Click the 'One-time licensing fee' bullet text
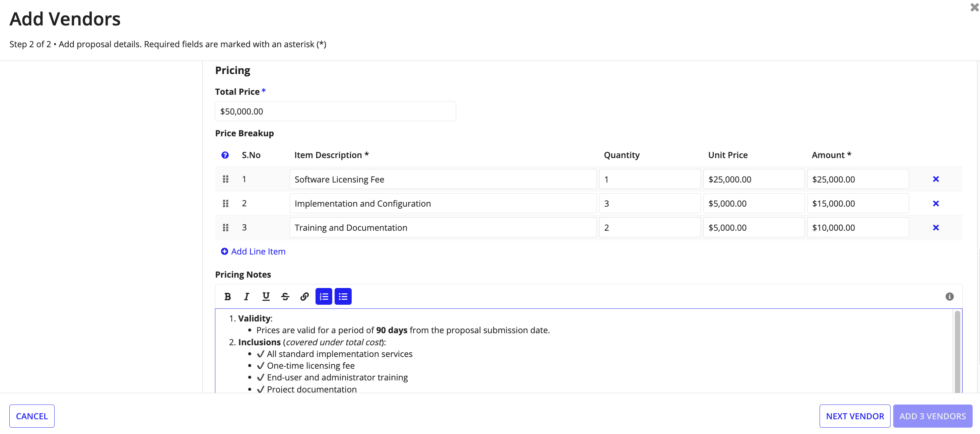This screenshot has width=980, height=434. click(x=311, y=366)
